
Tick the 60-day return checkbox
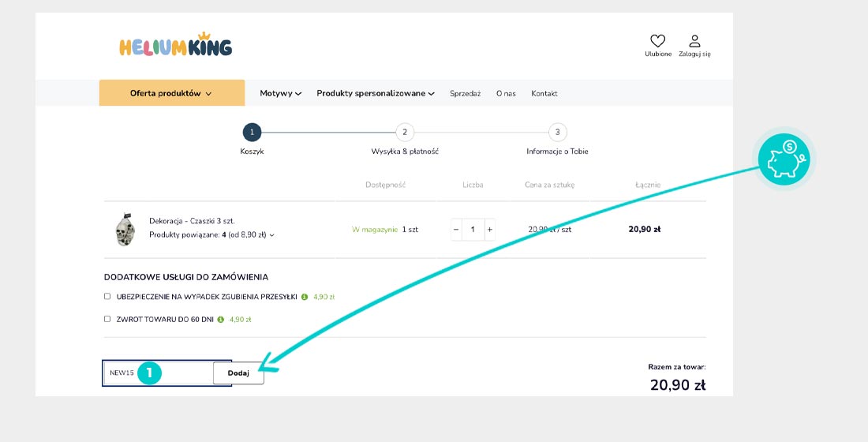coord(107,319)
